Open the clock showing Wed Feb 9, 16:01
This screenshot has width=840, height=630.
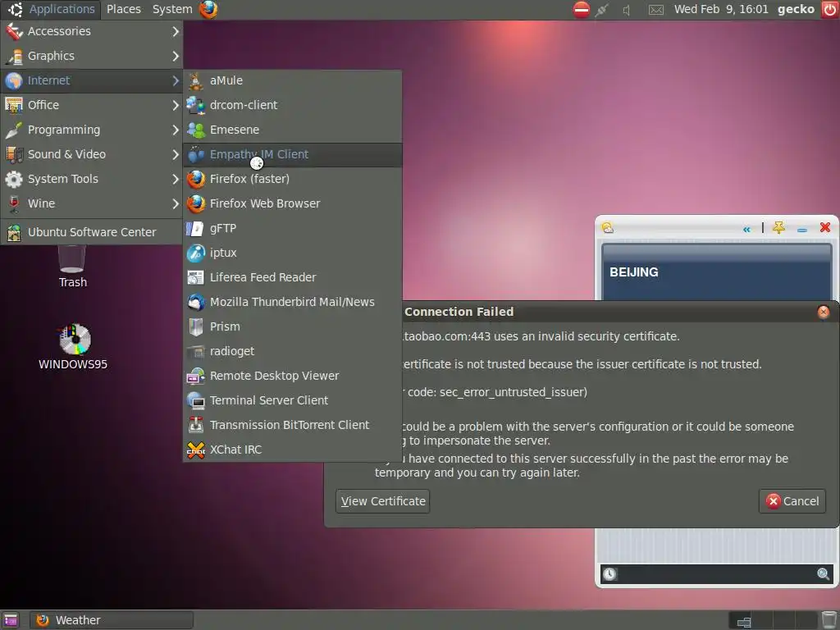point(721,9)
